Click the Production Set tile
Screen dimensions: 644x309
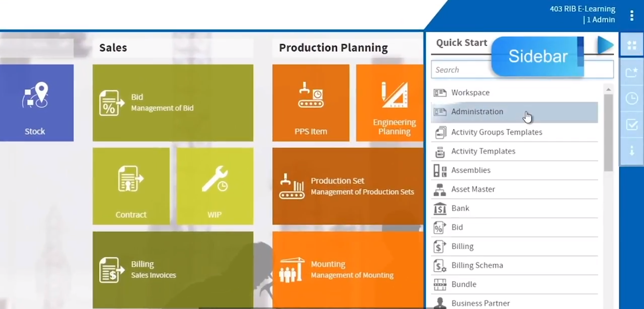click(348, 186)
